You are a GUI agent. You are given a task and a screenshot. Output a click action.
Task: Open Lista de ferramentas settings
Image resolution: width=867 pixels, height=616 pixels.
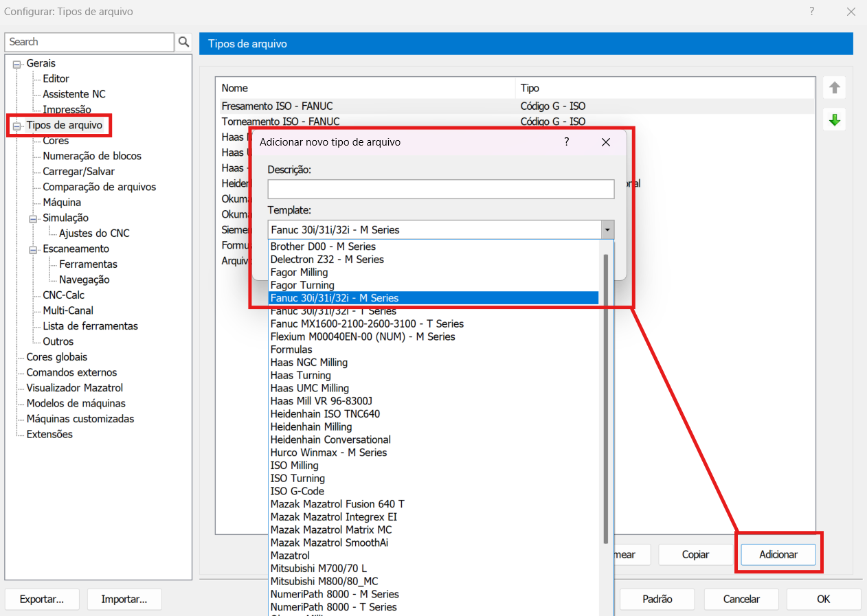click(x=91, y=326)
